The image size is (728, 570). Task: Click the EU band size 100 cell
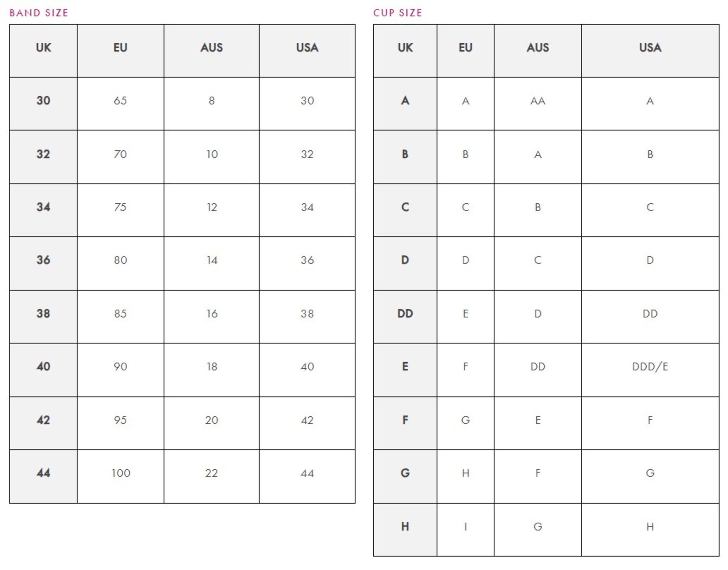121,473
